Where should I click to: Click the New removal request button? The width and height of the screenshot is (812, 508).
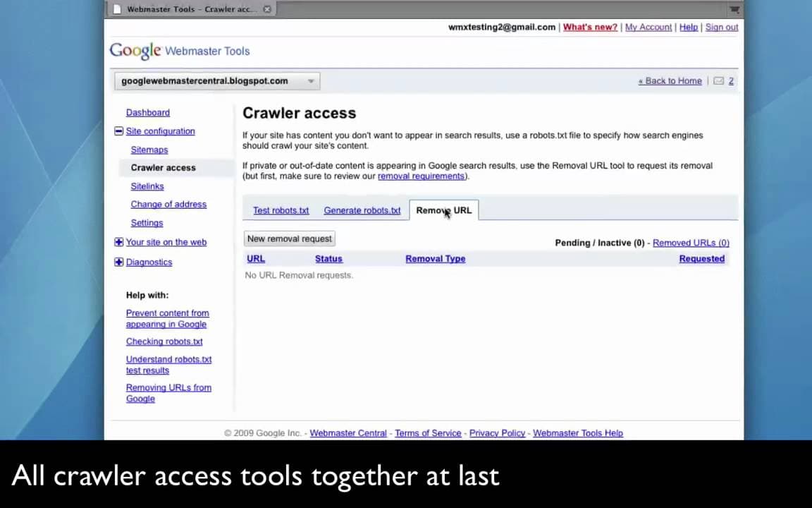[x=290, y=238]
